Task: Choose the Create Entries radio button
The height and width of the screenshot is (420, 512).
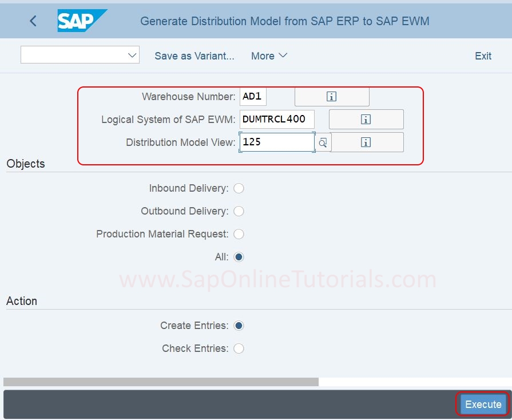Action: coord(239,326)
